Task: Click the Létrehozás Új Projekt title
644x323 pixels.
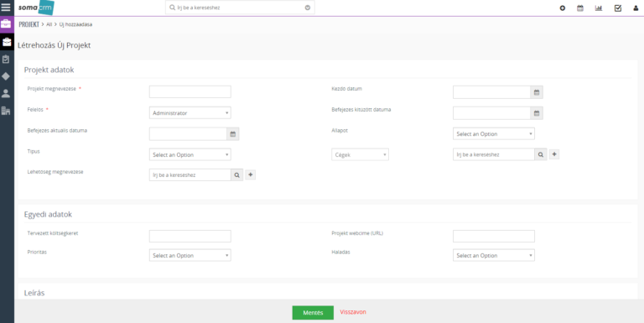Action: [54, 45]
